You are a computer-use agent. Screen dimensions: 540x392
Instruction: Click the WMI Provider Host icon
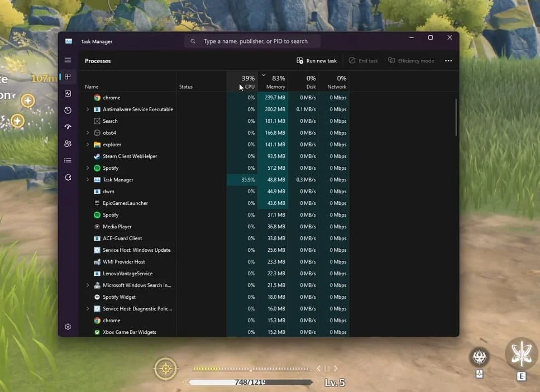click(x=97, y=262)
